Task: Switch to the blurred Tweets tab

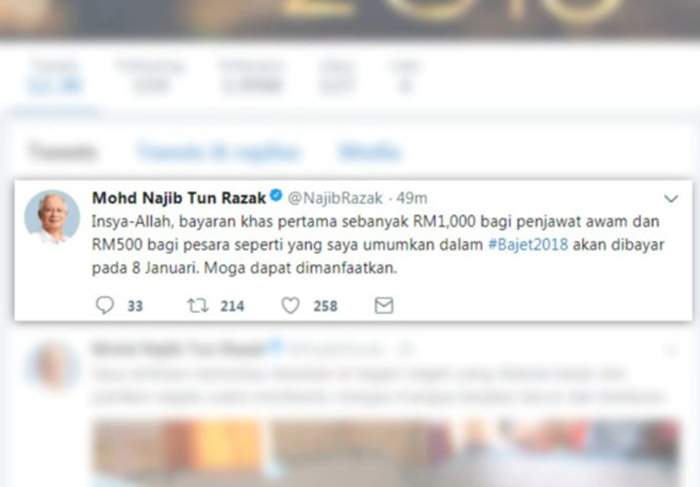Action: (x=62, y=152)
